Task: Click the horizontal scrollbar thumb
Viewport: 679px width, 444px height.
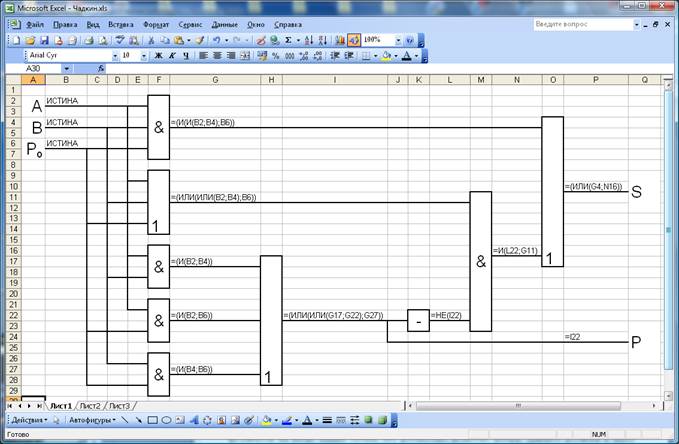Action: click(518, 406)
